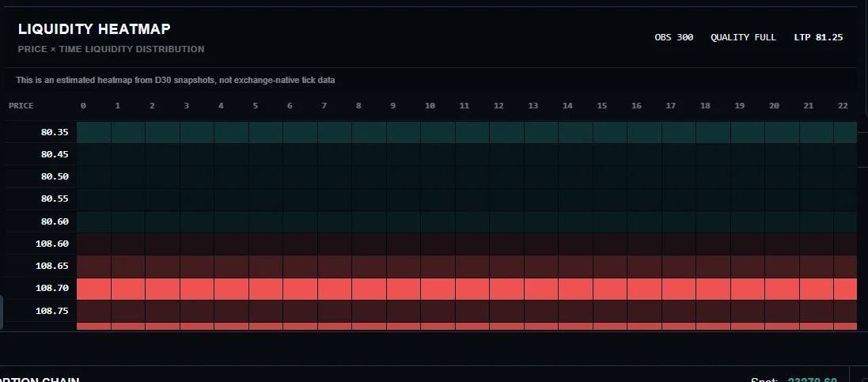This screenshot has width=868, height=382.
Task: Click time column header 18
Action: tap(705, 106)
